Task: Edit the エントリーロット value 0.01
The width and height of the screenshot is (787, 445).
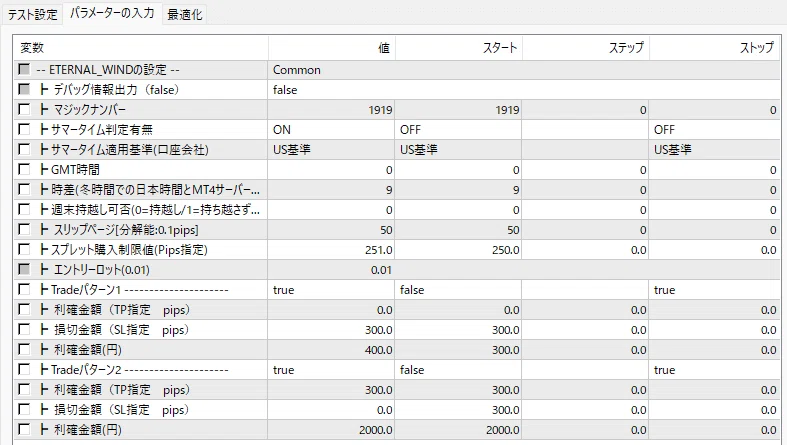Action: pos(331,270)
